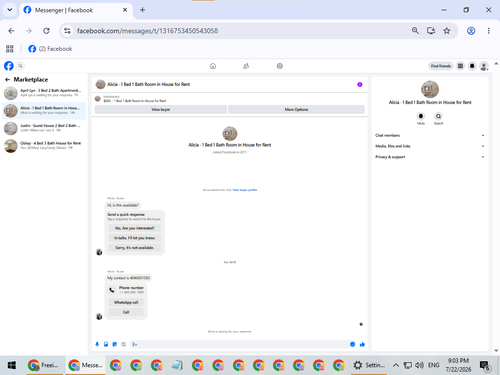This screenshot has height=375, width=500.
Task: Click the listing avatar in the details panel
Action: coord(430,89)
